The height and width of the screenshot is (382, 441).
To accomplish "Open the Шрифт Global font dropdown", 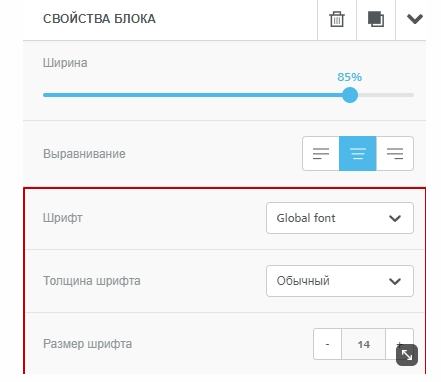I will (x=340, y=218).
